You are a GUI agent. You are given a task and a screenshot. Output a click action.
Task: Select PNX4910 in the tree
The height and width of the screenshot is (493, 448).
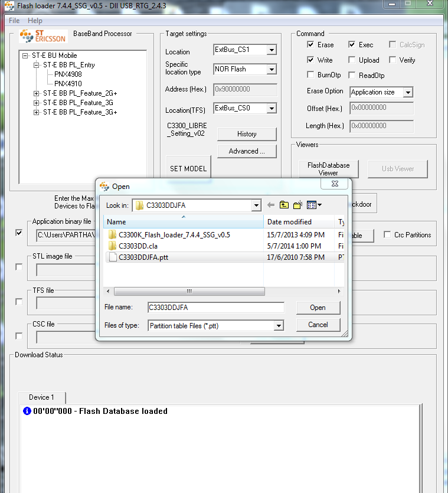(x=68, y=84)
